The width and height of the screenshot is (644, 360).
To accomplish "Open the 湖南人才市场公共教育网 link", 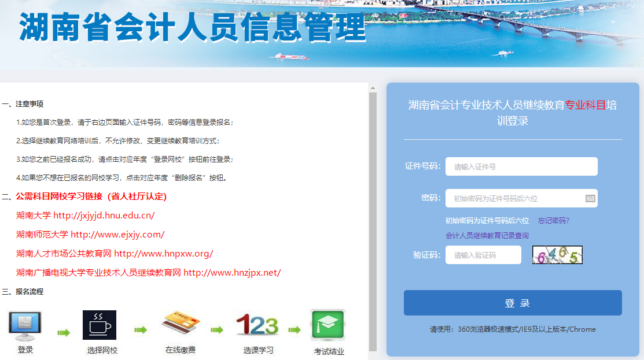I will (x=113, y=253).
